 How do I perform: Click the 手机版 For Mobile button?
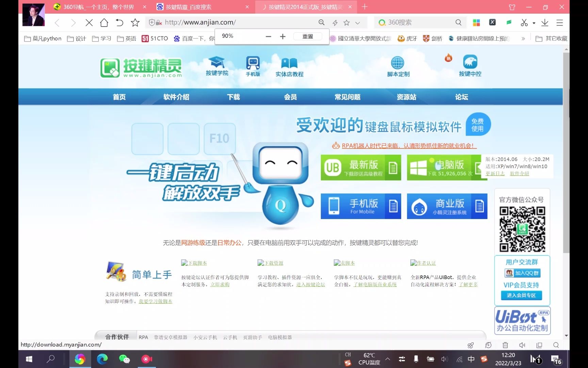tap(361, 206)
